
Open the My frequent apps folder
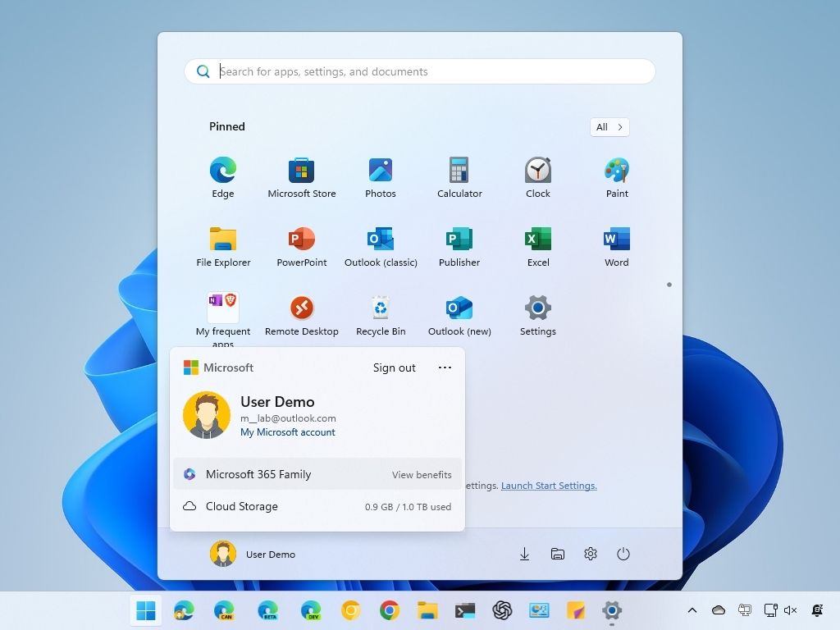222,310
